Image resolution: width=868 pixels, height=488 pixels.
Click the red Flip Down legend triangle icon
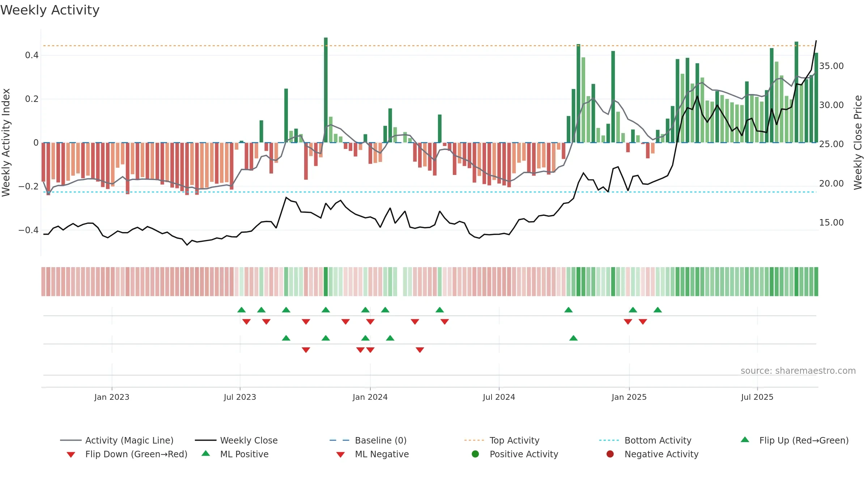pos(71,455)
